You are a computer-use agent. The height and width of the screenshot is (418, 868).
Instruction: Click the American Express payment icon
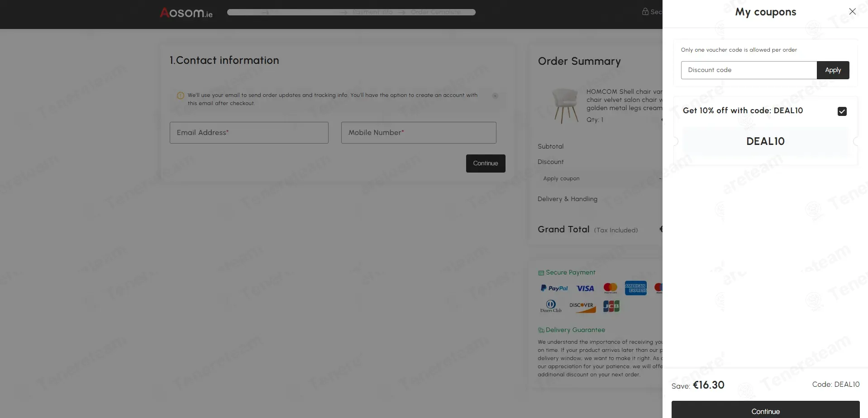tap(635, 288)
